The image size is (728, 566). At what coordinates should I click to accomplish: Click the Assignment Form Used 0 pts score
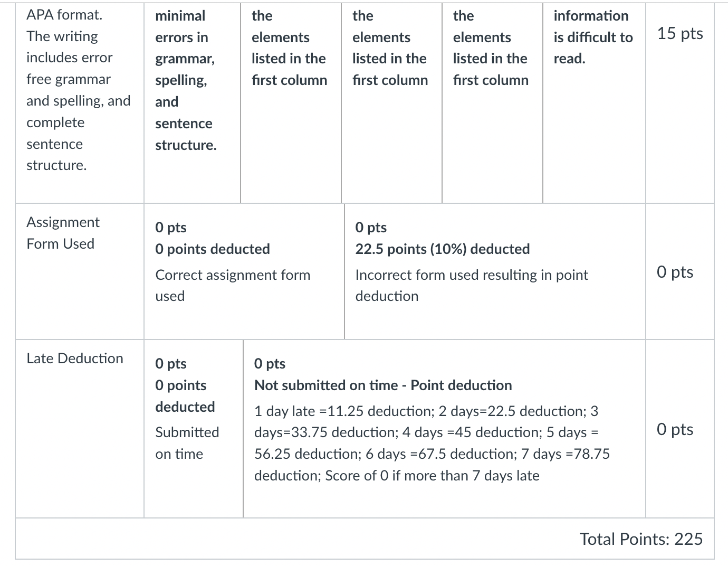pyautogui.click(x=675, y=272)
